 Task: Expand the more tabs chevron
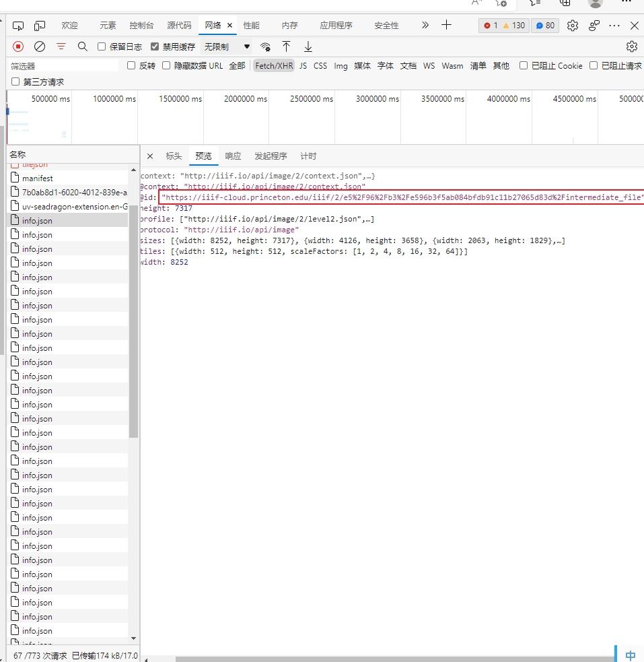coord(425,26)
